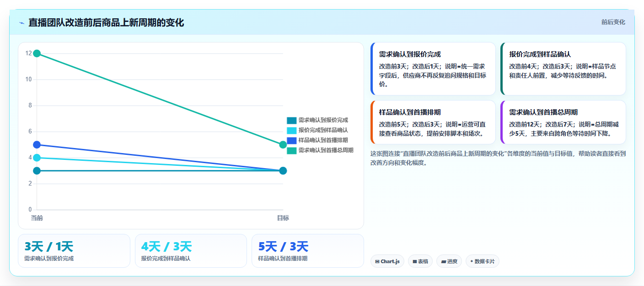This screenshot has width=644, height=286.
Task: Click the star icon inside the 数据卡片 chip
Action: pos(472,261)
